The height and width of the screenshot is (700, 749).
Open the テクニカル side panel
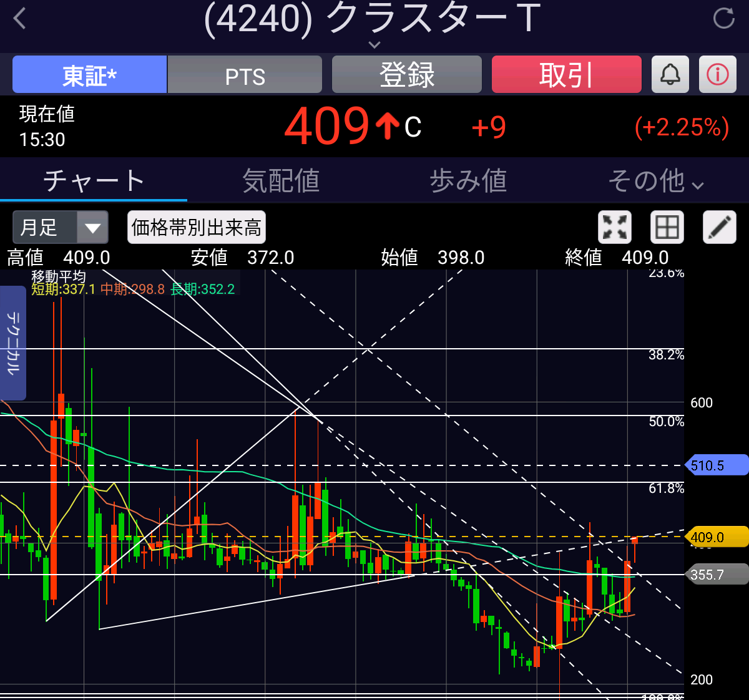coord(12,343)
